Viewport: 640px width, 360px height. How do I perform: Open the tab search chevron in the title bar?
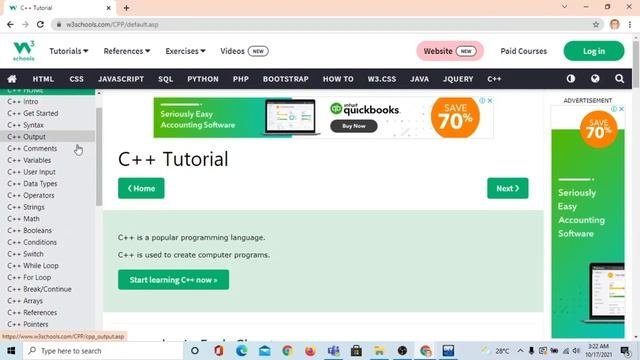564,7
